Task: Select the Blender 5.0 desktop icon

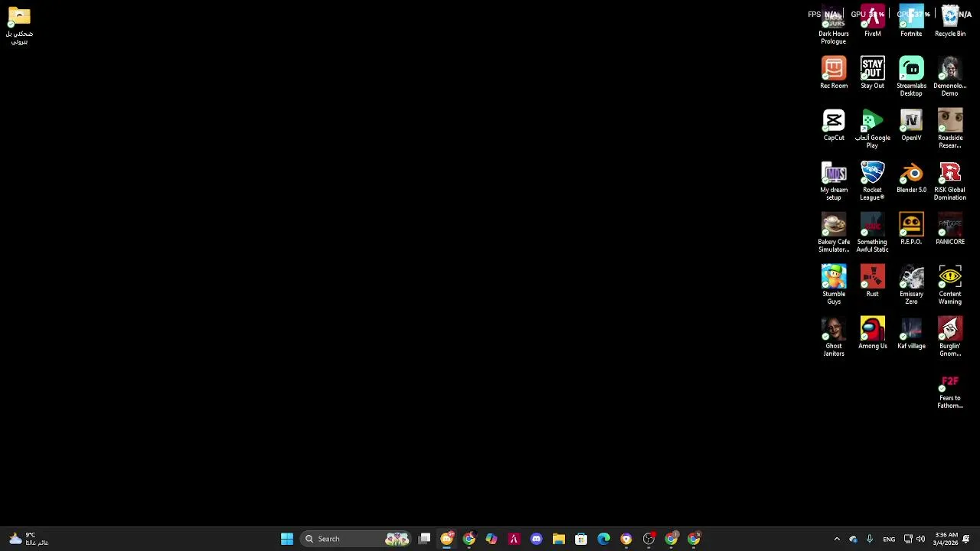Action: pos(911,178)
